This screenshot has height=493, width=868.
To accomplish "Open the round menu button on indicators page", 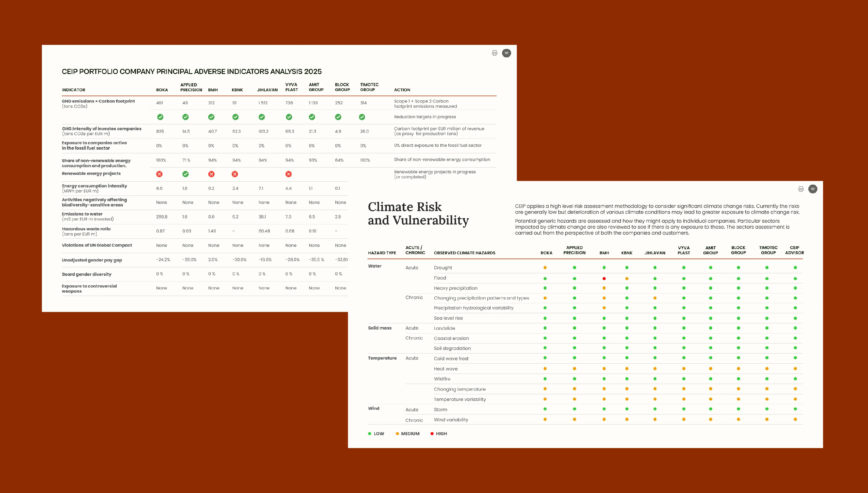I will tap(506, 53).
